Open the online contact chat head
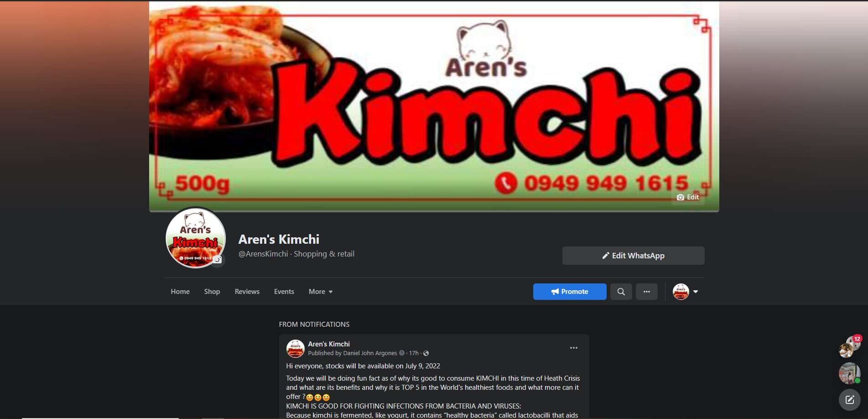This screenshot has width=868, height=419. [x=849, y=373]
